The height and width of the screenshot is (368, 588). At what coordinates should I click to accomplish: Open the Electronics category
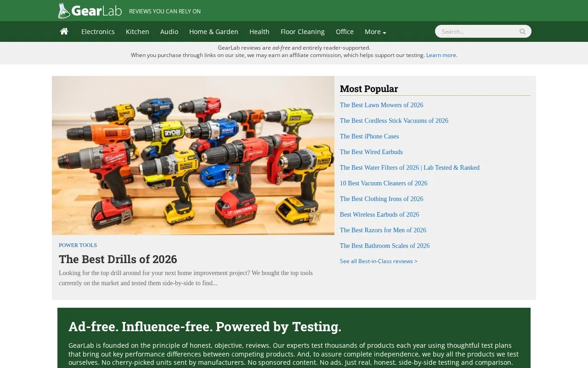click(x=98, y=32)
